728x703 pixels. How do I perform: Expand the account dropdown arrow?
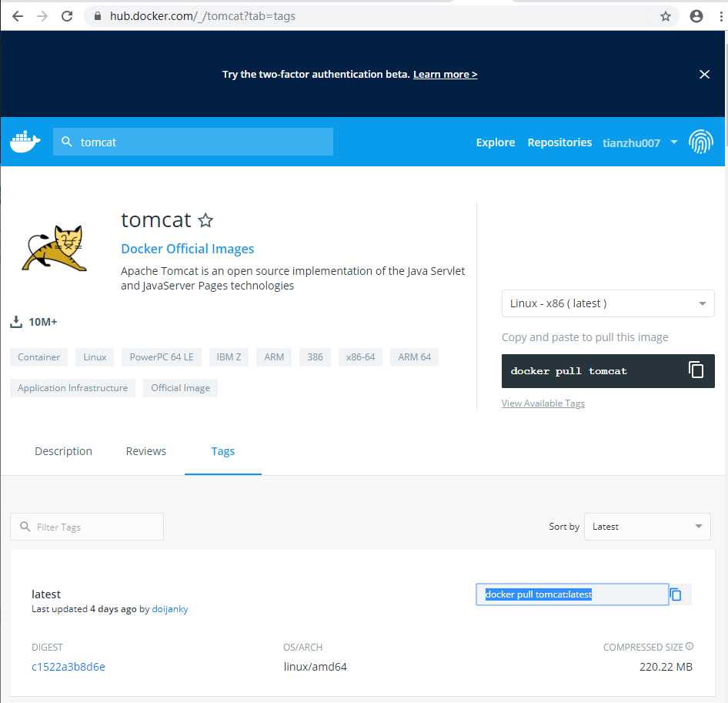pos(673,142)
